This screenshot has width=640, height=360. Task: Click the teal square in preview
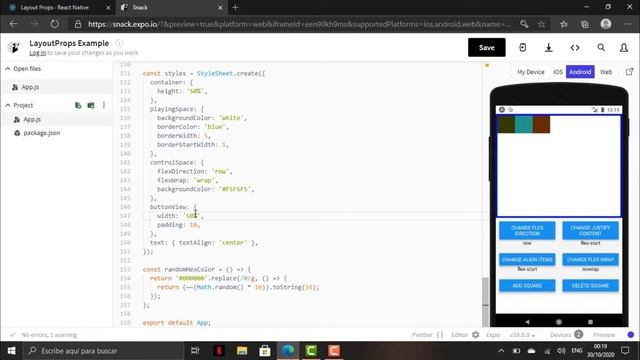524,124
